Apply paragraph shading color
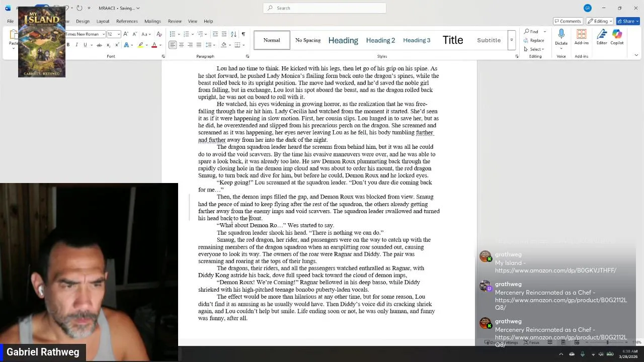 (x=223, y=45)
